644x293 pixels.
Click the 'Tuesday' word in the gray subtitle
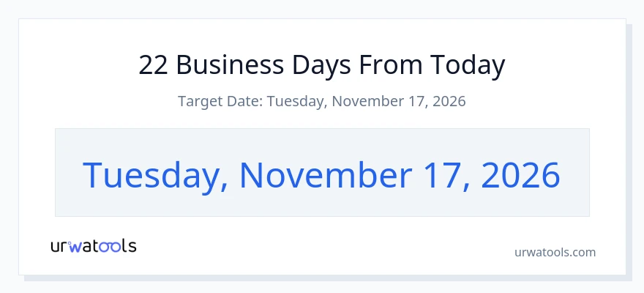(x=297, y=102)
